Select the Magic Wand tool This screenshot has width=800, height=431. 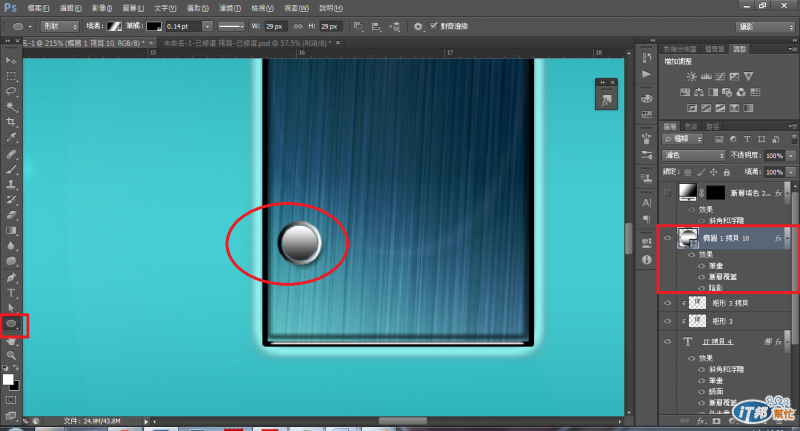(11, 107)
